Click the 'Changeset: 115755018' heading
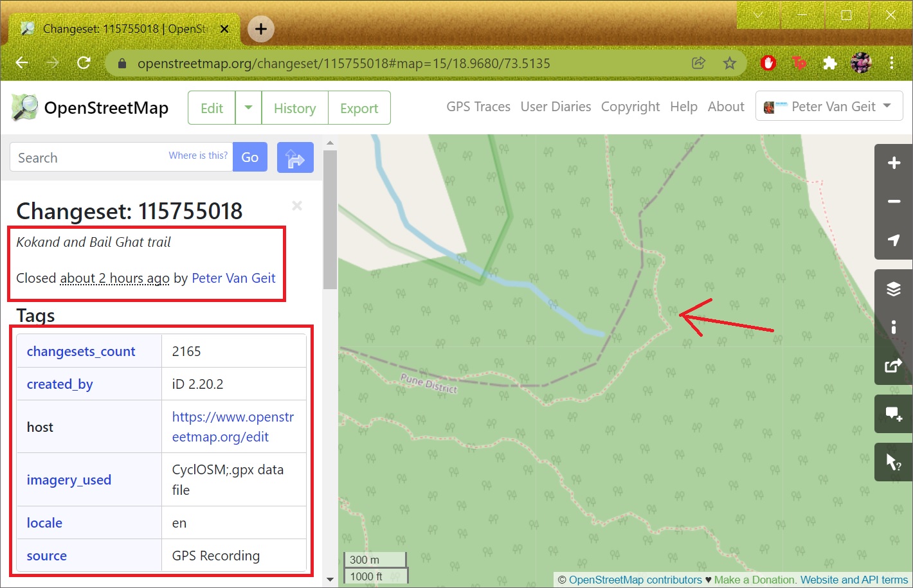This screenshot has width=913, height=588. tap(129, 211)
